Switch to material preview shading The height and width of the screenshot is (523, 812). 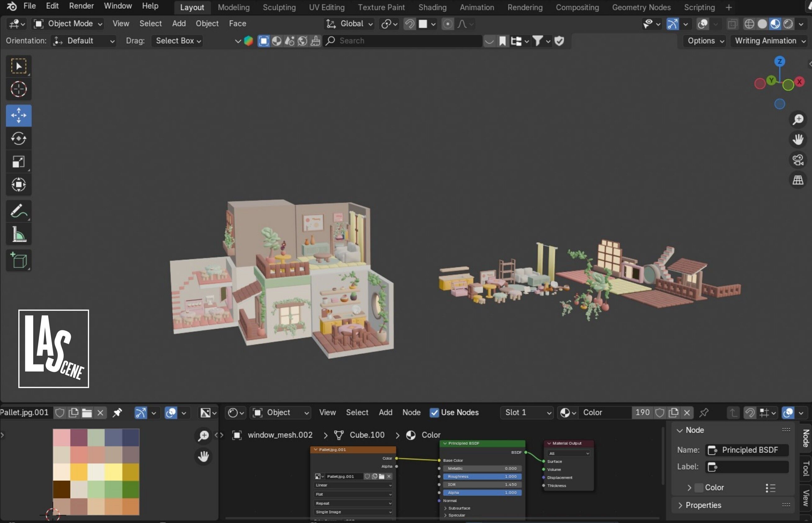pos(775,24)
